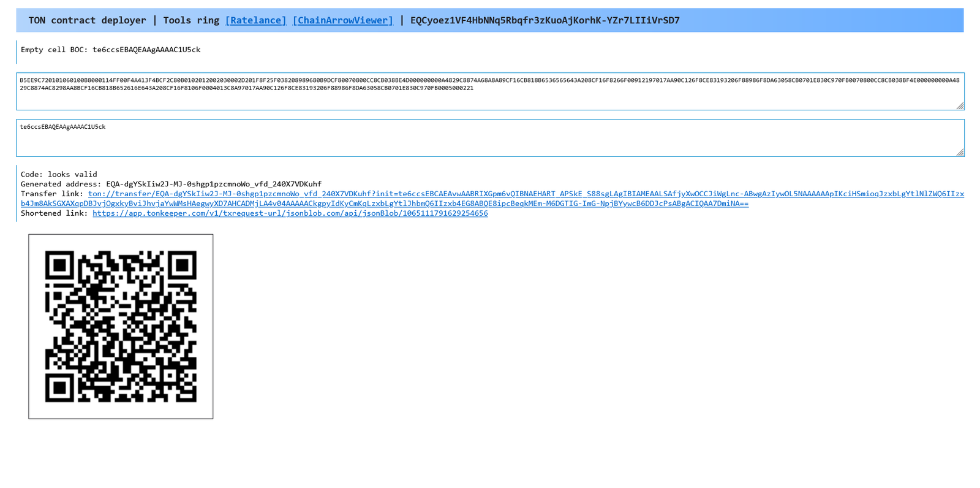Image resolution: width=980 pixels, height=488 pixels.
Task: Select the 'Code: looks valid' status text
Action: click(x=59, y=174)
